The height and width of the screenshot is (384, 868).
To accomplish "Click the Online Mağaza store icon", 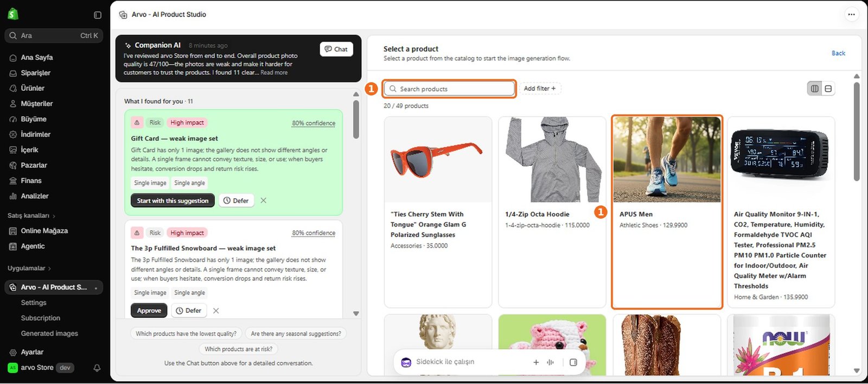I will pos(13,231).
